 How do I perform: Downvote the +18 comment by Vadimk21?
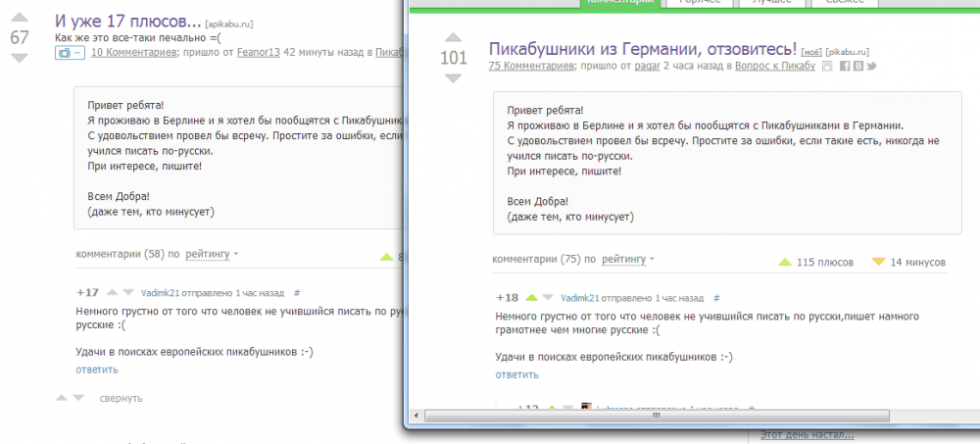(548, 297)
